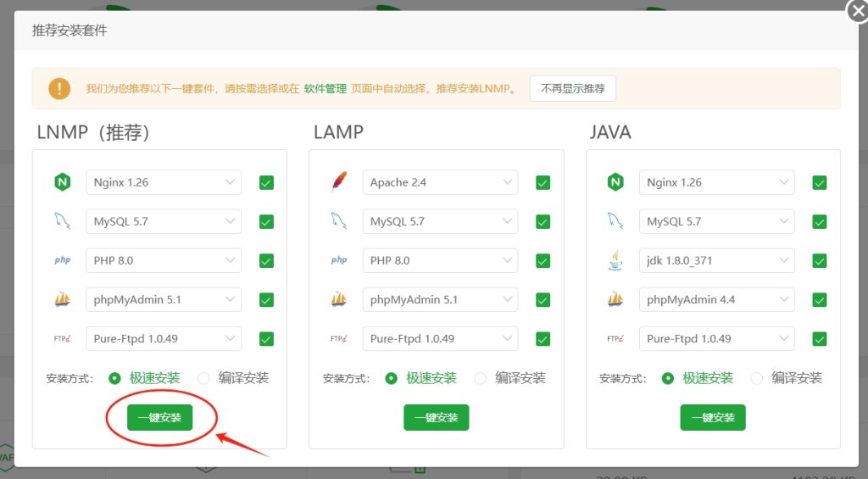Click 不再显示推荐 button

pyautogui.click(x=573, y=89)
